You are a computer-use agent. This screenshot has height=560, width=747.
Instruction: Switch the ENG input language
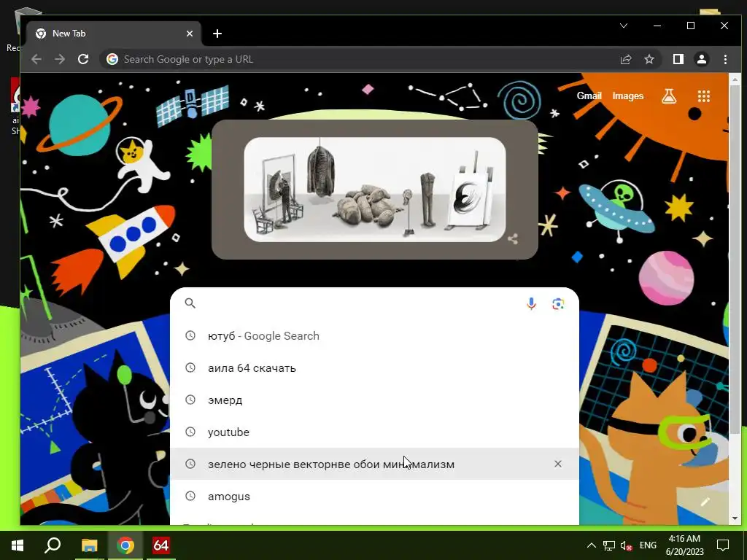tap(648, 545)
